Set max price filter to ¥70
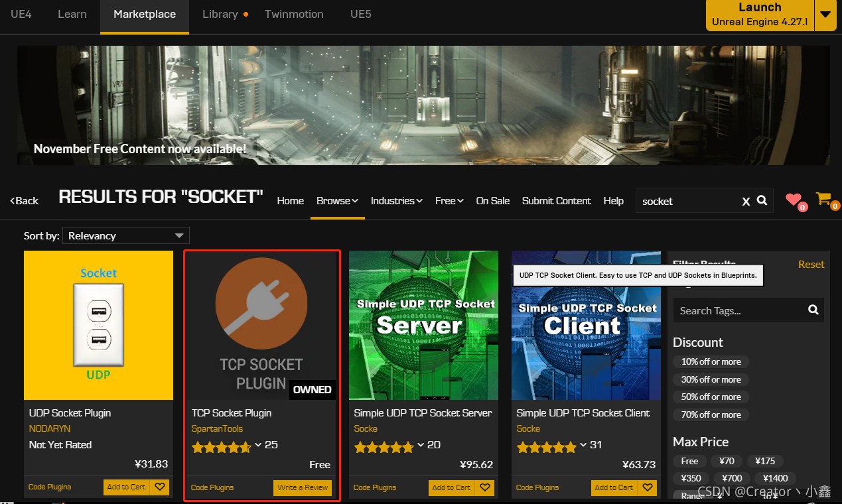This screenshot has height=504, width=842. click(x=727, y=461)
